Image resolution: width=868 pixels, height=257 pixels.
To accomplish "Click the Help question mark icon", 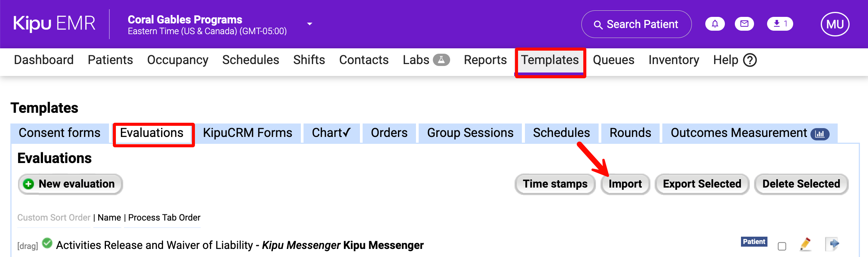I will (x=750, y=60).
